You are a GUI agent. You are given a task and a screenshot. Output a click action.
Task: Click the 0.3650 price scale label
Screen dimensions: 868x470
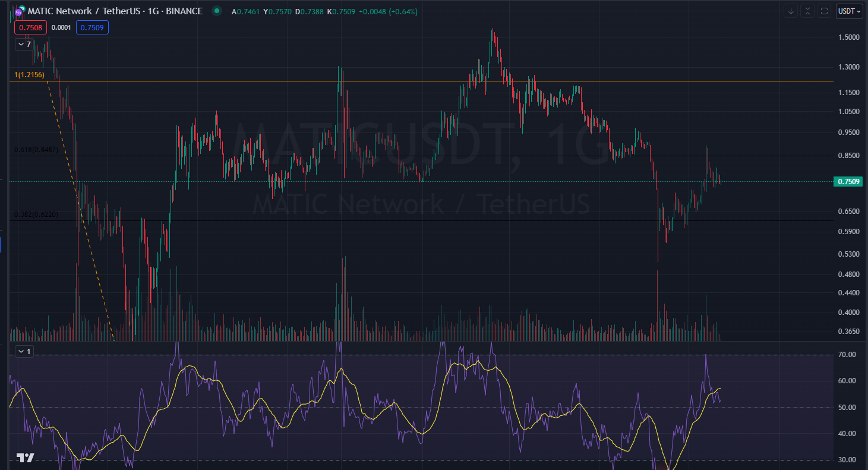(848, 332)
